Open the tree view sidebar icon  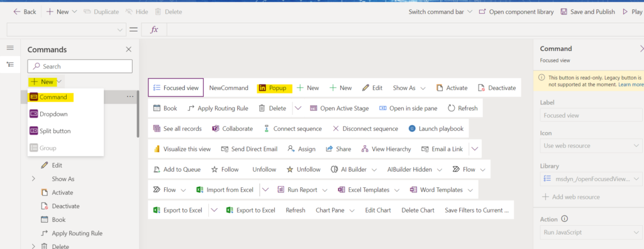10,65
